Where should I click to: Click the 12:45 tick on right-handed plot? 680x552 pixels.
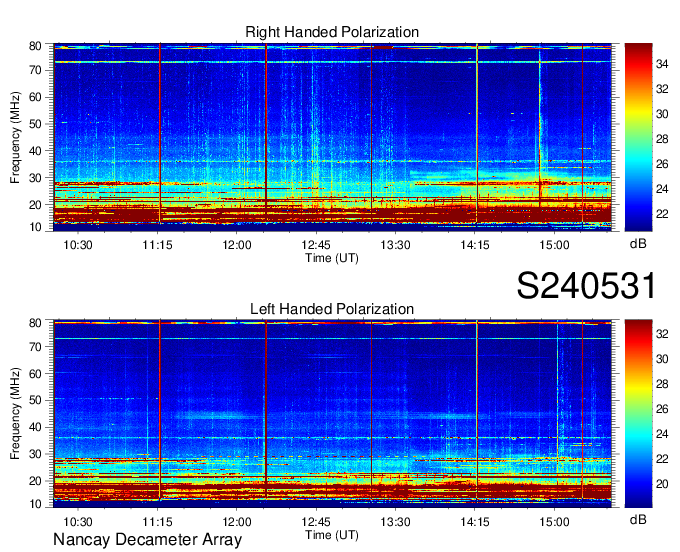coord(316,245)
